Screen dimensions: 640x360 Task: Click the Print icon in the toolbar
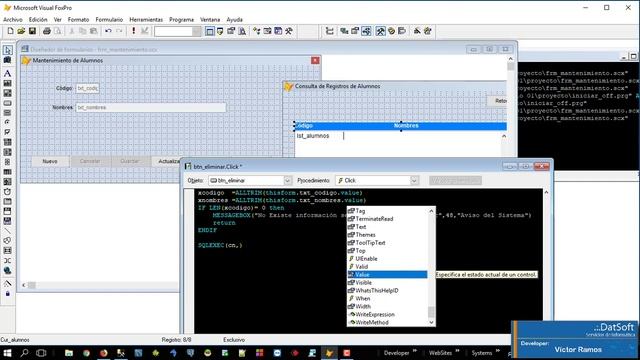tap(47, 31)
